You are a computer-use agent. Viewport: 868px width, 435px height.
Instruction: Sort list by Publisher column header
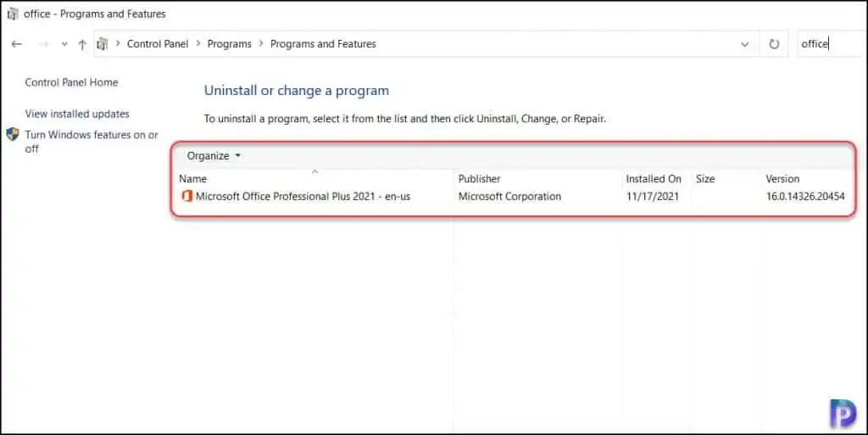pyautogui.click(x=480, y=179)
